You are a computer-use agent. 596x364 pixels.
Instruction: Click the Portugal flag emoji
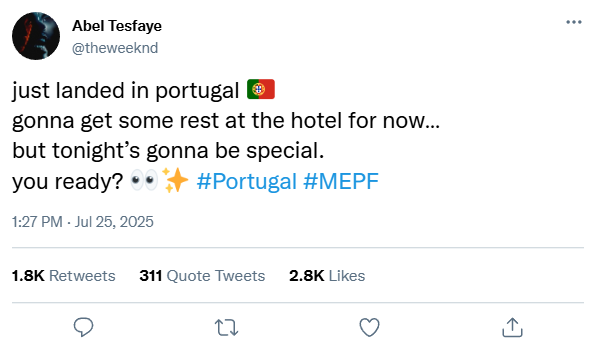pyautogui.click(x=261, y=89)
